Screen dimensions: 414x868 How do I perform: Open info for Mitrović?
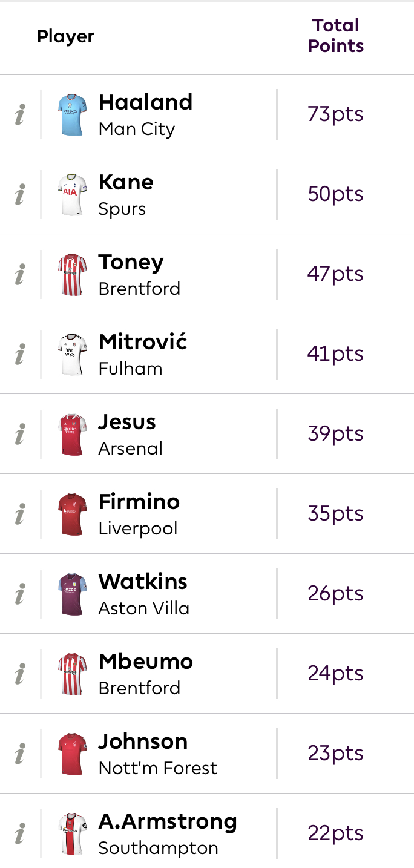19,353
